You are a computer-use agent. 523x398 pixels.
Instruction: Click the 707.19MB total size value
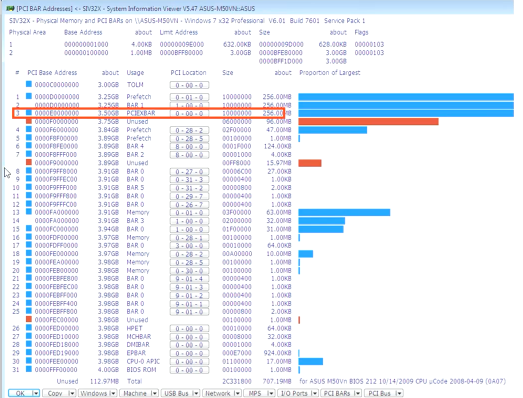point(277,381)
